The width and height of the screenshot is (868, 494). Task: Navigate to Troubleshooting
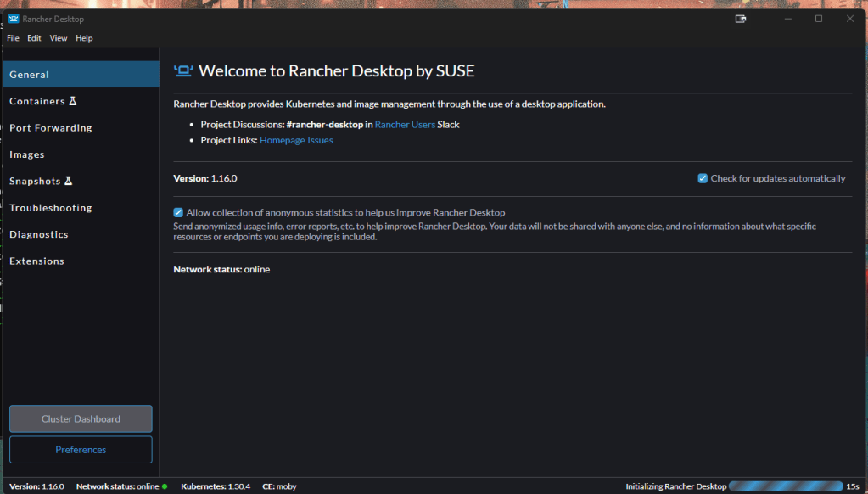(81, 207)
